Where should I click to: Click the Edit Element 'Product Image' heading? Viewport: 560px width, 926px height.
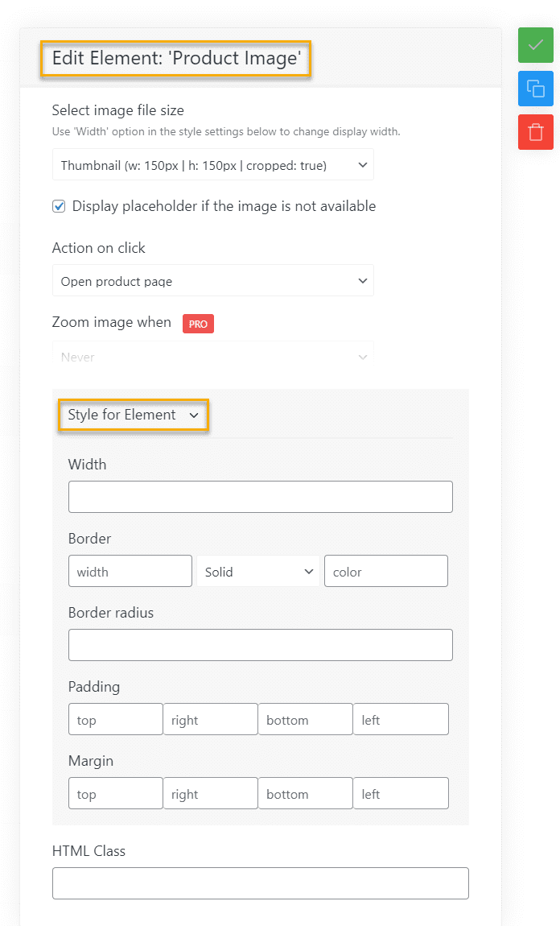click(176, 58)
